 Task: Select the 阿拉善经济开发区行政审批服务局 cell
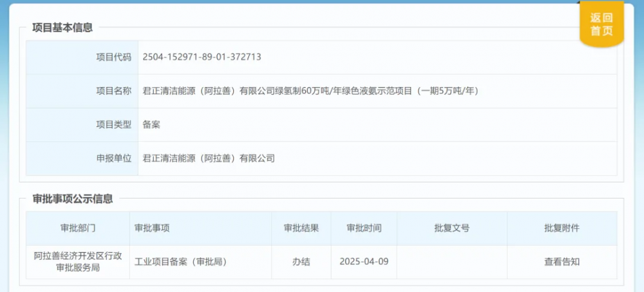78,262
